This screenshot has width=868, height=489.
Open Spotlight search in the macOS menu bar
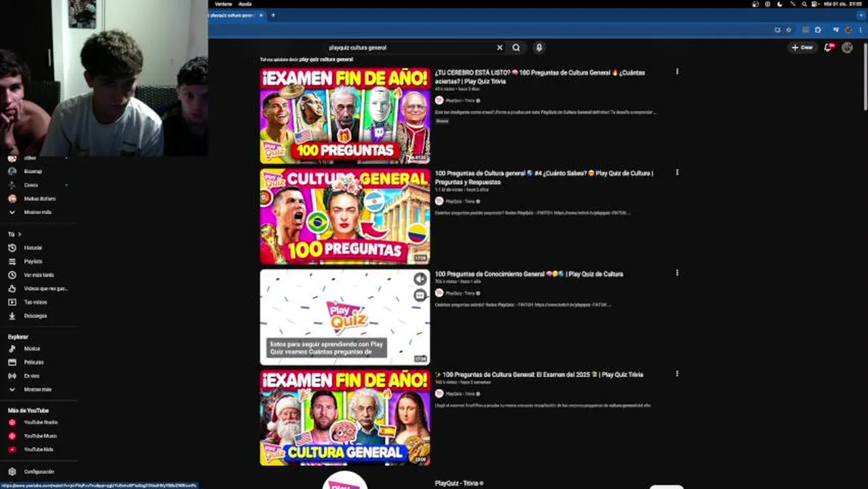(x=804, y=4)
